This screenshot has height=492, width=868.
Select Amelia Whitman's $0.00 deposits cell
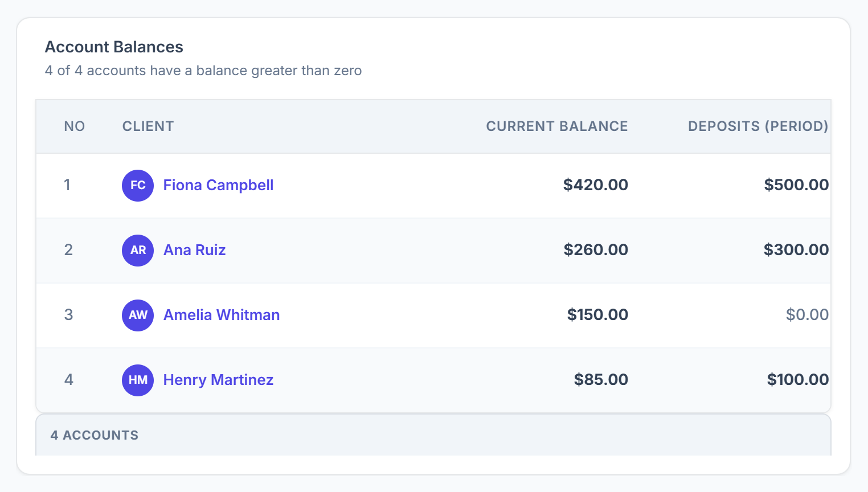point(807,315)
